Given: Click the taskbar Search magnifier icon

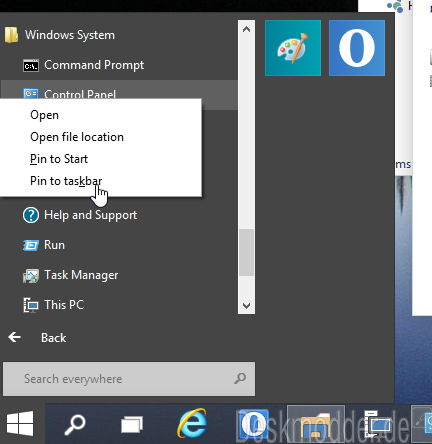Looking at the screenshot, I should tap(75, 424).
